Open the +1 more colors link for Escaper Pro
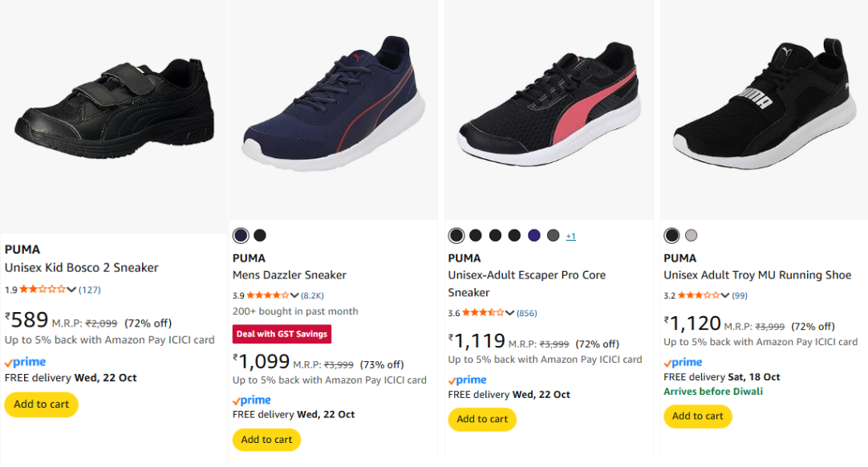 (571, 236)
